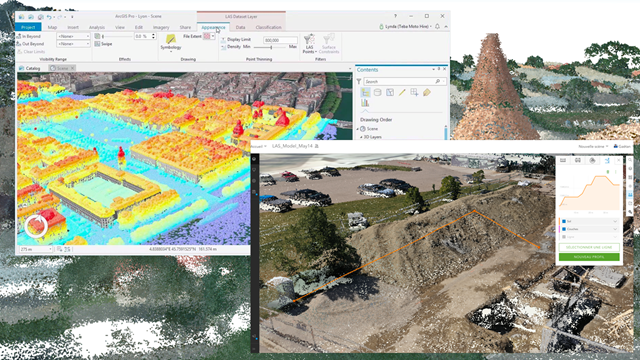
Task: Open the In Beyond scale dropdown
Action: [x=73, y=36]
